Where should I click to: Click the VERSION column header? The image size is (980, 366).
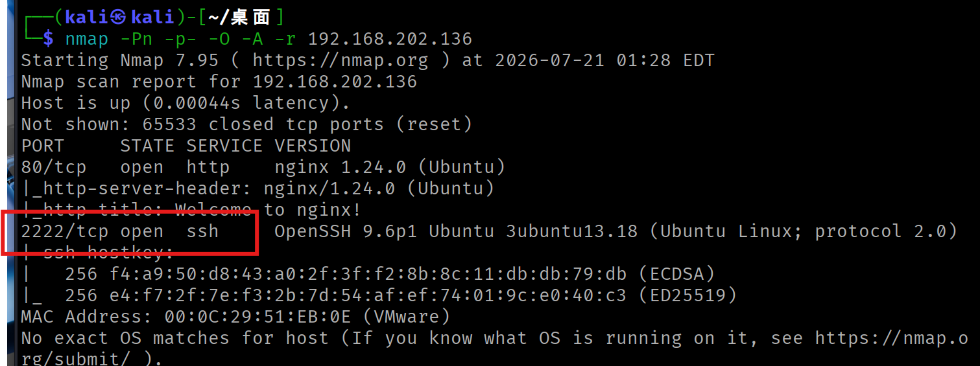coord(313,146)
